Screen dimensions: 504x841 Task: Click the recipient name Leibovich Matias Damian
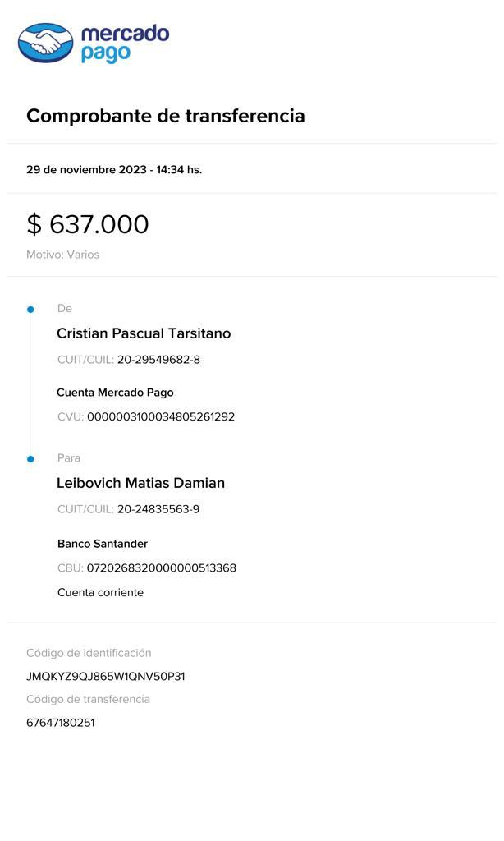click(140, 483)
